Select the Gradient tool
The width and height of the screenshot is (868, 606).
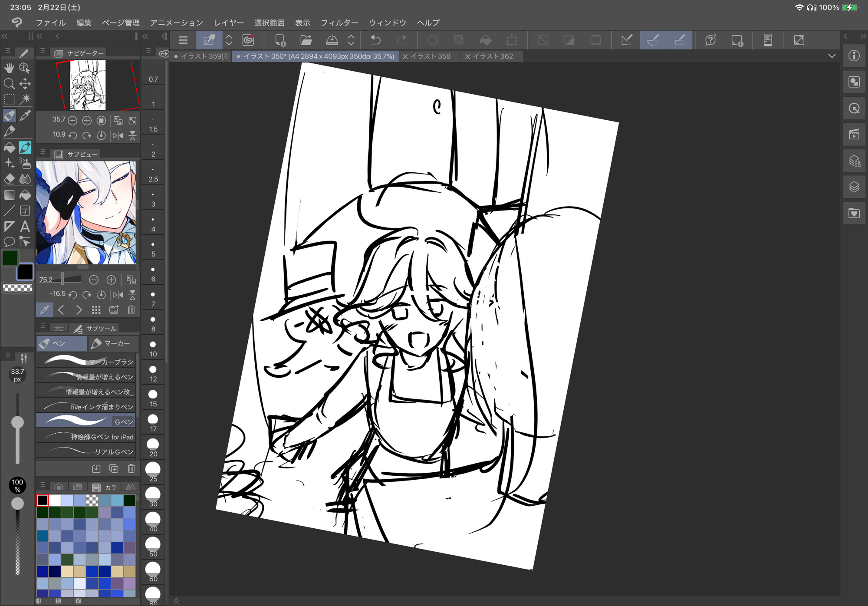9,195
